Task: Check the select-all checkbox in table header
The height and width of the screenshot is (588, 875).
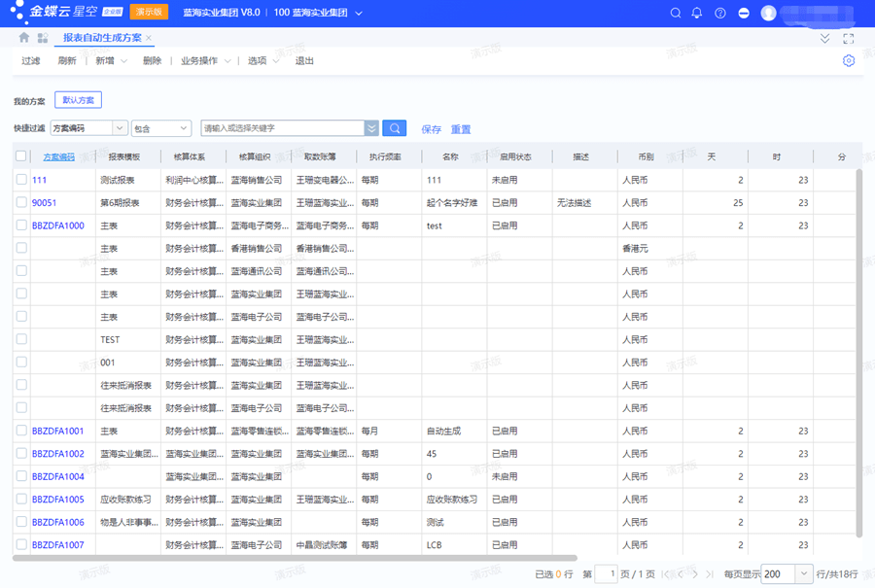Action: [x=21, y=156]
